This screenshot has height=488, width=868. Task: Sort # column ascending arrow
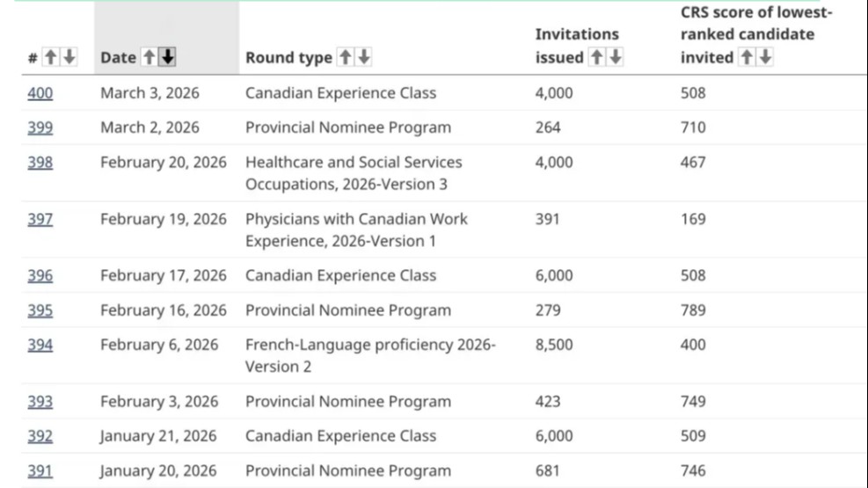coord(51,57)
